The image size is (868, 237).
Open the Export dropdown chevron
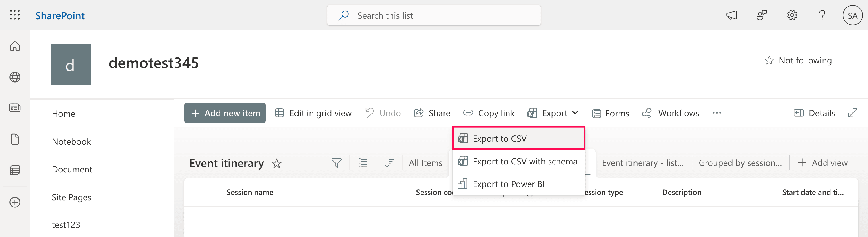(576, 113)
